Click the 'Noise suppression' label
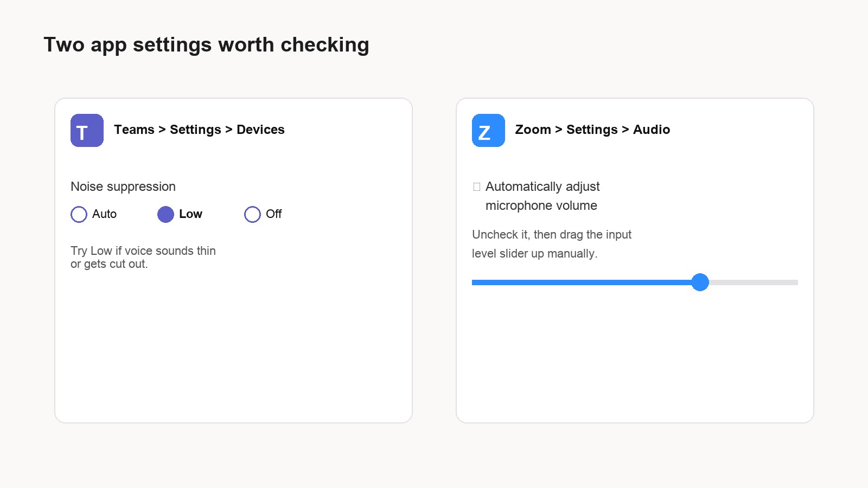 point(123,187)
